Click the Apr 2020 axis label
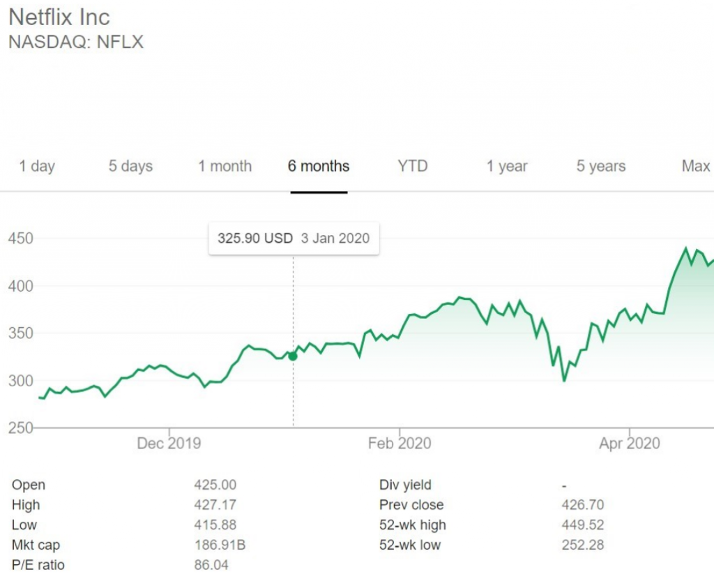 (x=629, y=444)
